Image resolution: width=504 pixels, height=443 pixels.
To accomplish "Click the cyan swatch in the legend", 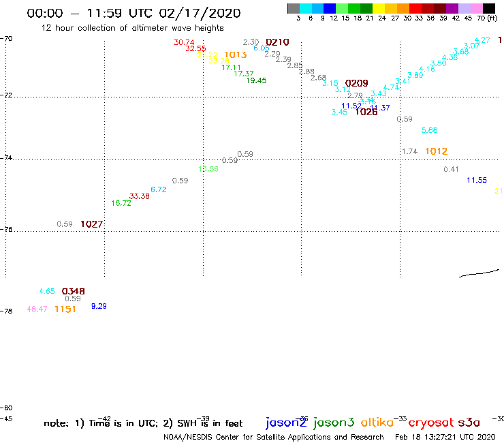I will pyautogui.click(x=306, y=9).
